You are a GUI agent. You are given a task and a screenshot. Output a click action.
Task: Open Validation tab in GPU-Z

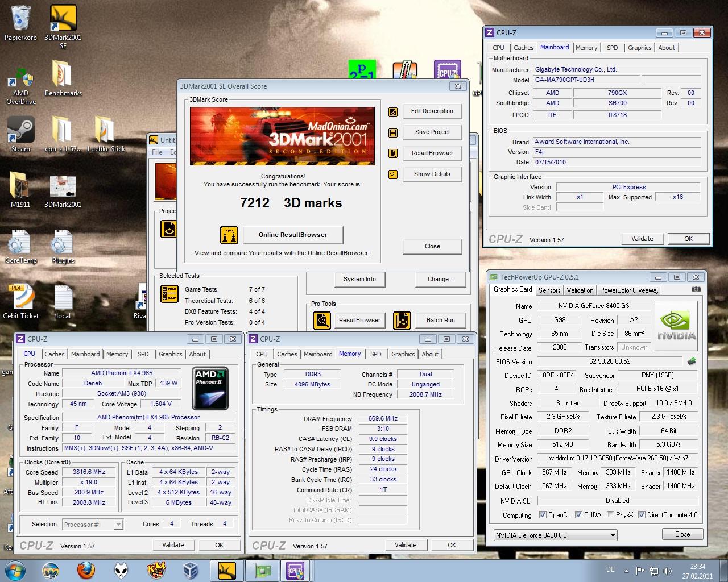click(x=580, y=290)
